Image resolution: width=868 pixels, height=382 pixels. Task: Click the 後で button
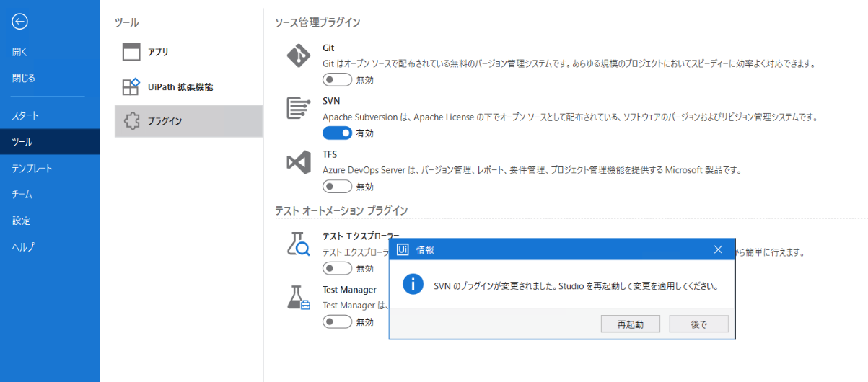[x=698, y=324]
